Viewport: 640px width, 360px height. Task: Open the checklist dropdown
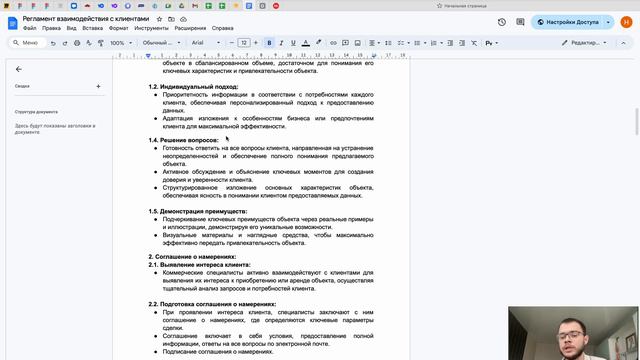(403, 43)
